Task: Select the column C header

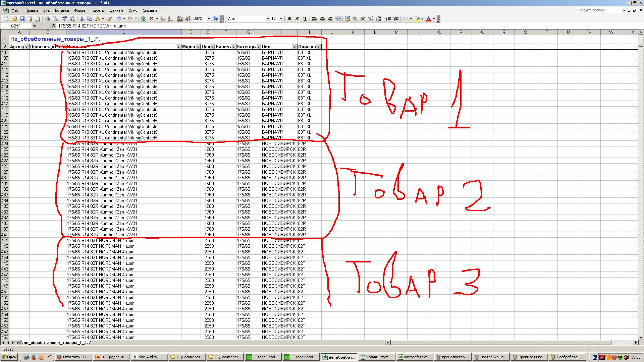Action: (x=124, y=32)
